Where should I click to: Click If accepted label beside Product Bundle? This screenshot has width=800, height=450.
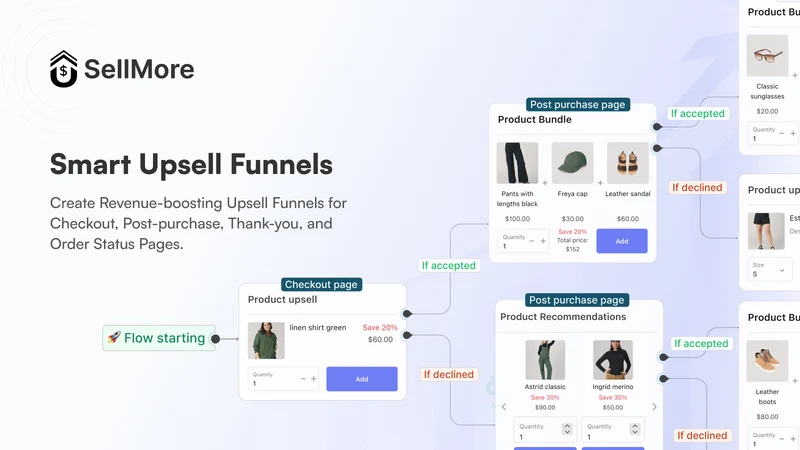[697, 113]
